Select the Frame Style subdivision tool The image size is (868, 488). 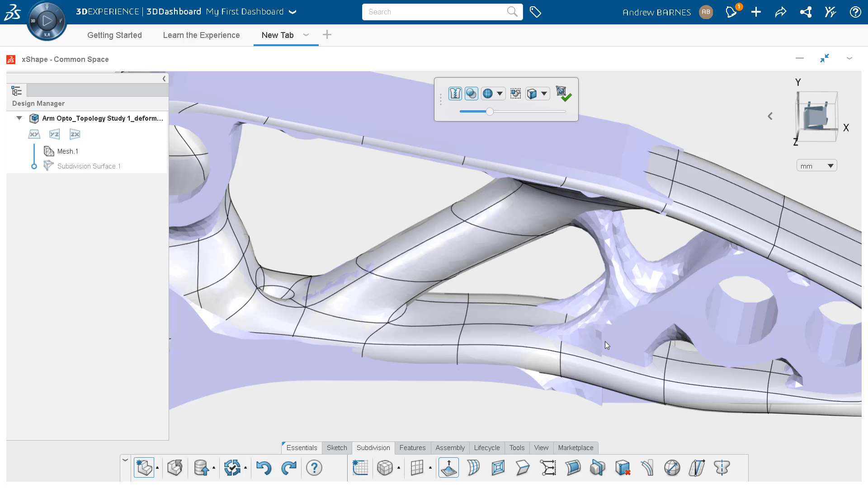498,468
